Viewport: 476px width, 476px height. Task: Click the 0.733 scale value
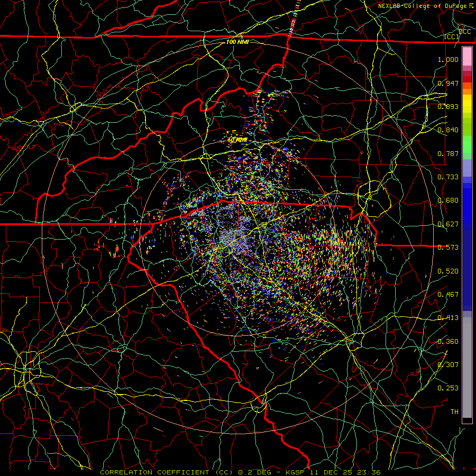coord(448,177)
